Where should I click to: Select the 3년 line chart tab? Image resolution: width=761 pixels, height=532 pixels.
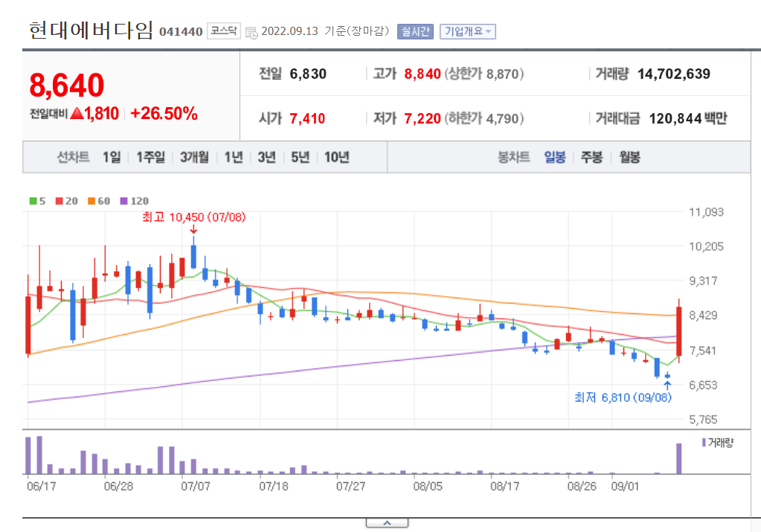266,157
